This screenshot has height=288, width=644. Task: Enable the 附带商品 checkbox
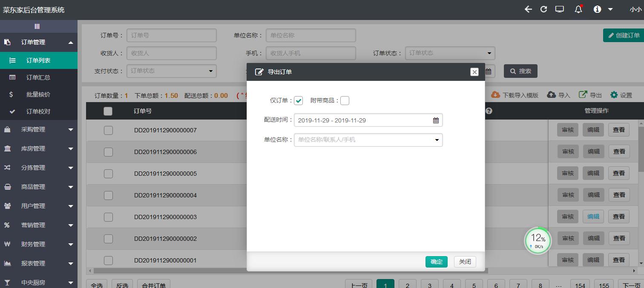345,101
